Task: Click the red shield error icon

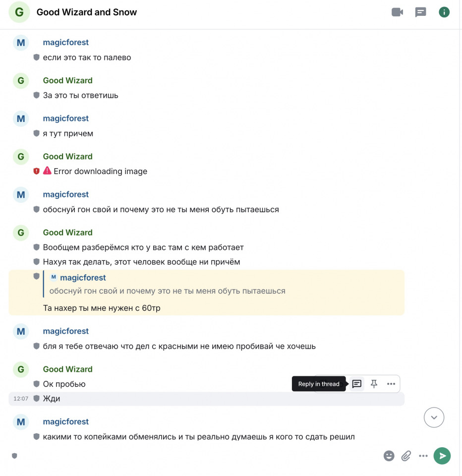Action: coord(36,171)
